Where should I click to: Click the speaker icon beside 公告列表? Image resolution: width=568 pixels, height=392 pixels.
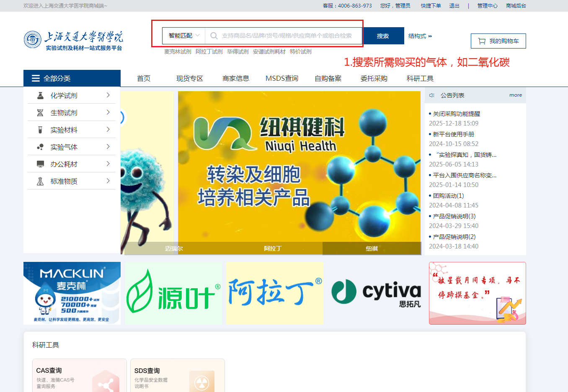point(432,95)
